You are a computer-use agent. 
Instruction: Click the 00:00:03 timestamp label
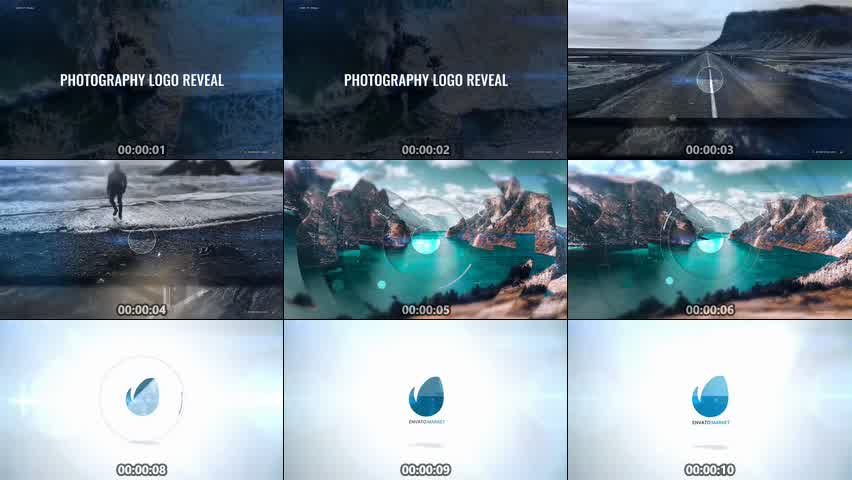(710, 150)
